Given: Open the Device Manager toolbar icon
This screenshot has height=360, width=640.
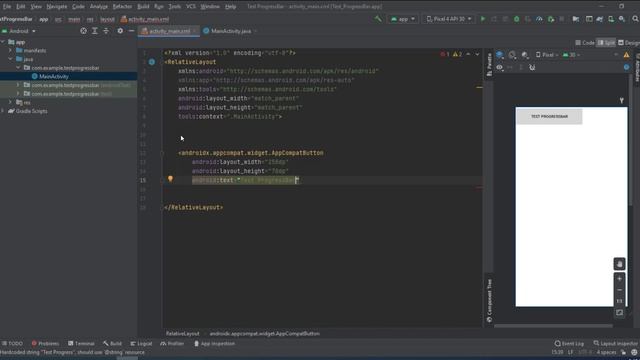Looking at the screenshot, I should tap(611, 19).
